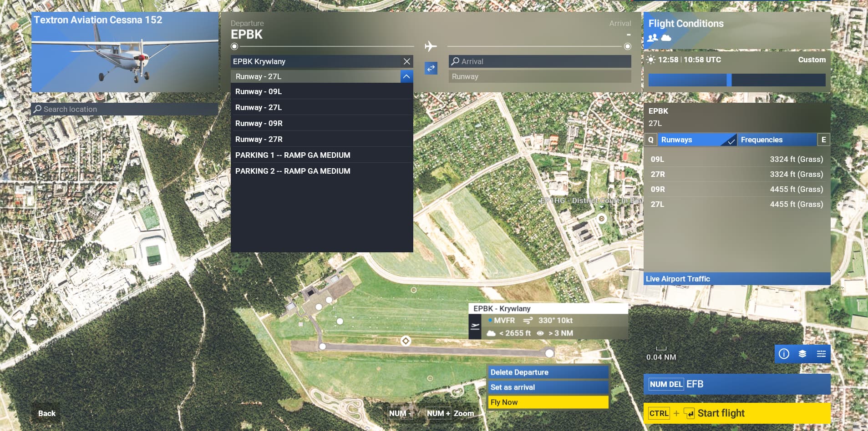The image size is (868, 431).
Task: Select the EPBK airport marker on map
Action: point(406,341)
